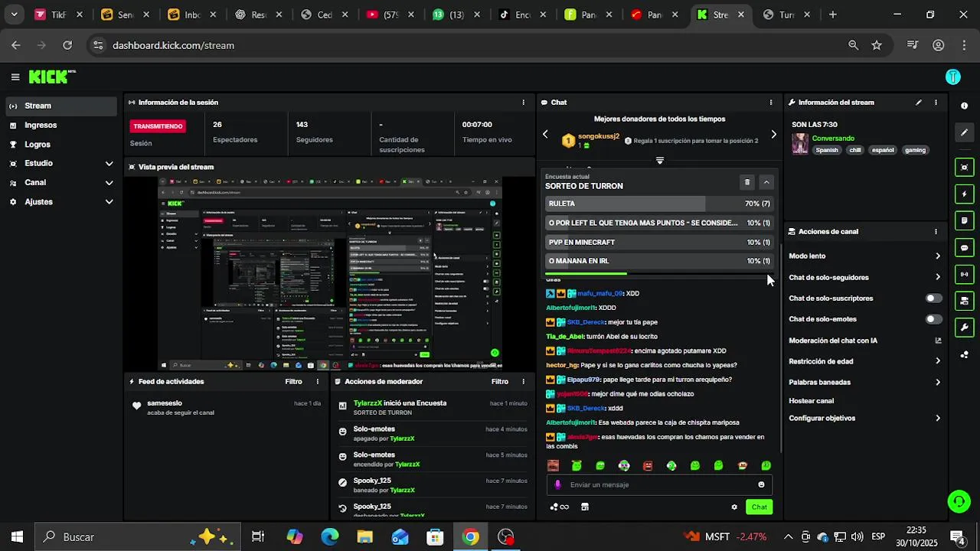Click the pencil edit icon in the right rail

[x=965, y=132]
